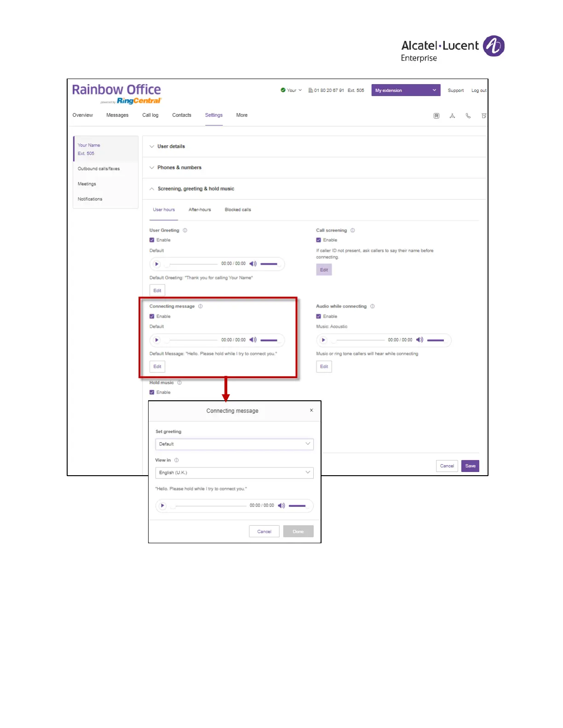Toggle Audio while connecting Enable checkbox

pyautogui.click(x=318, y=316)
